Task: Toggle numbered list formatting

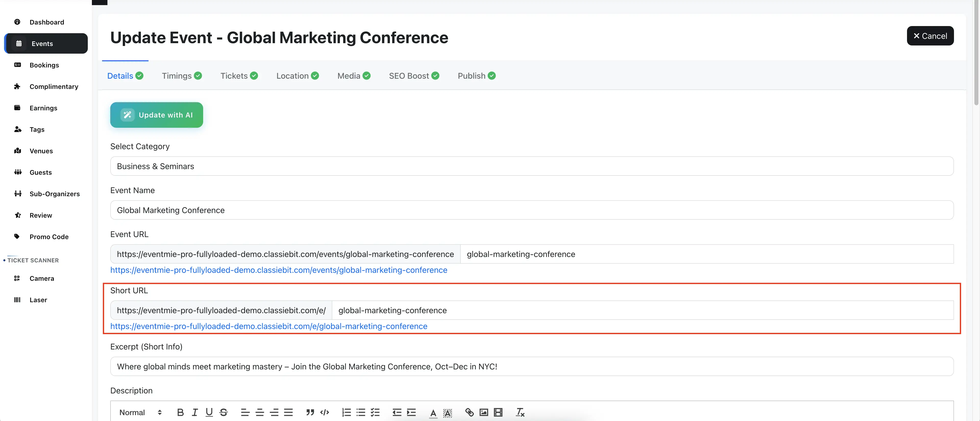Action: point(346,412)
